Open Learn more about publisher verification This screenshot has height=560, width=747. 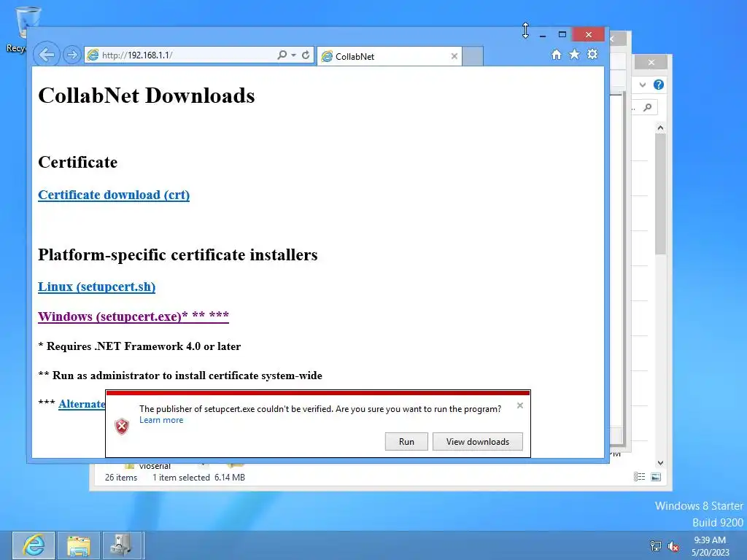pos(161,420)
